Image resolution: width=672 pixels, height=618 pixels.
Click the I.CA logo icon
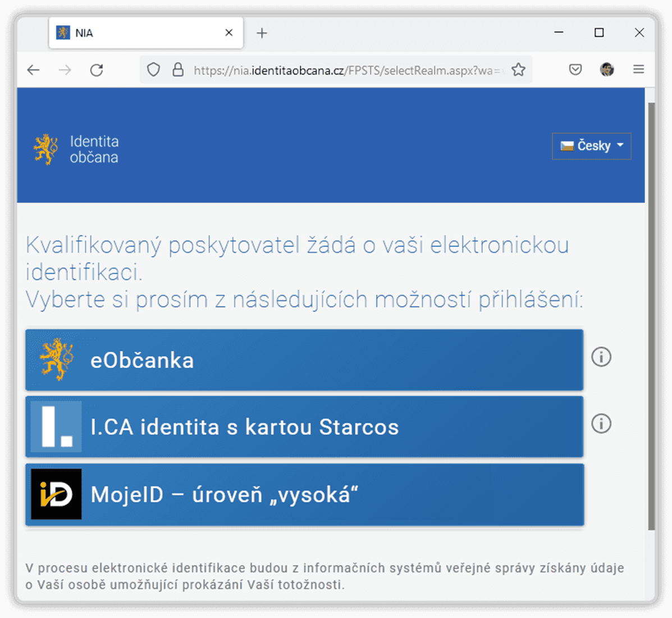56,427
